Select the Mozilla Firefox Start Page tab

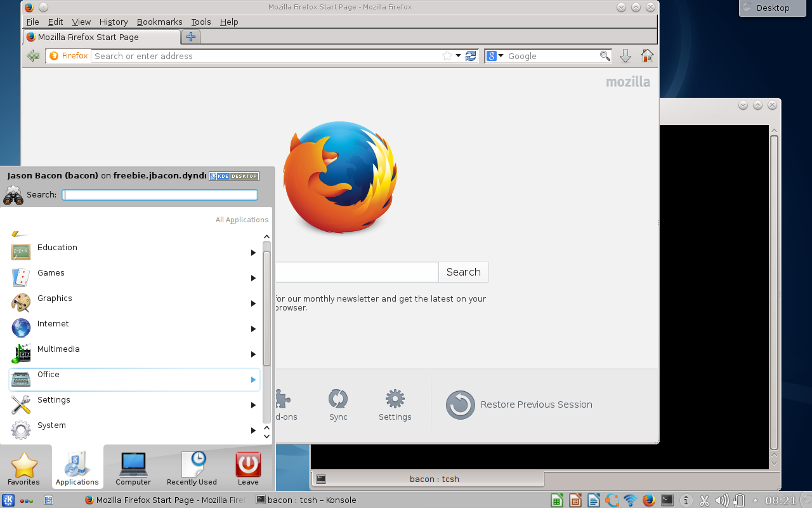(101, 37)
